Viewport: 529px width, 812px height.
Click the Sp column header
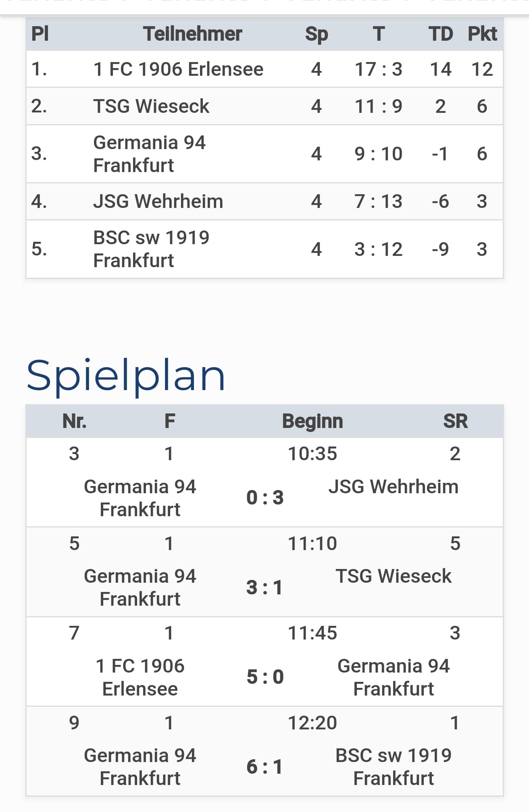317,34
